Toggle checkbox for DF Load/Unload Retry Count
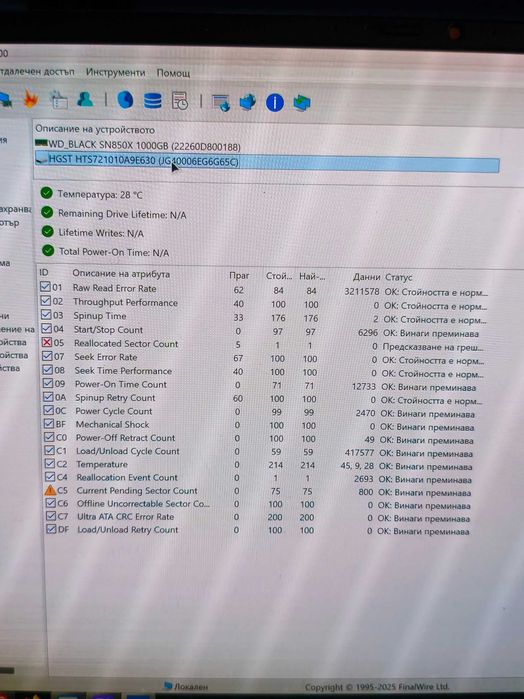Viewport: 524px width, 699px height. pos(51,529)
